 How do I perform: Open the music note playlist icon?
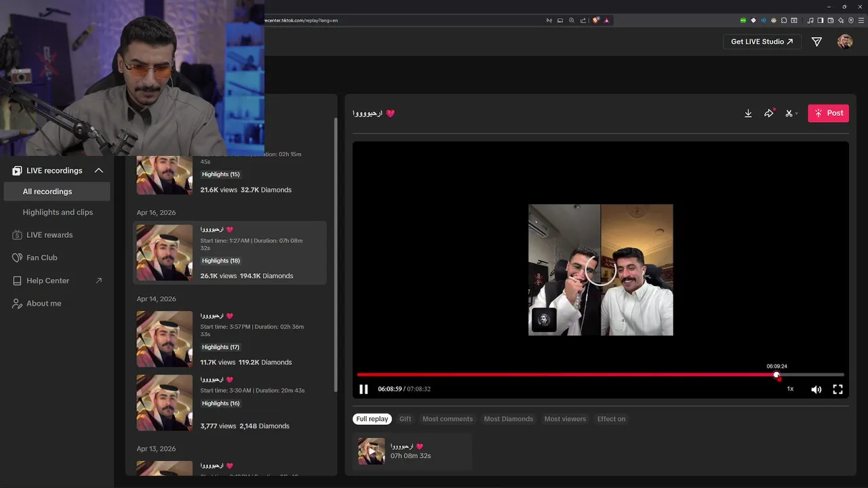(x=810, y=20)
